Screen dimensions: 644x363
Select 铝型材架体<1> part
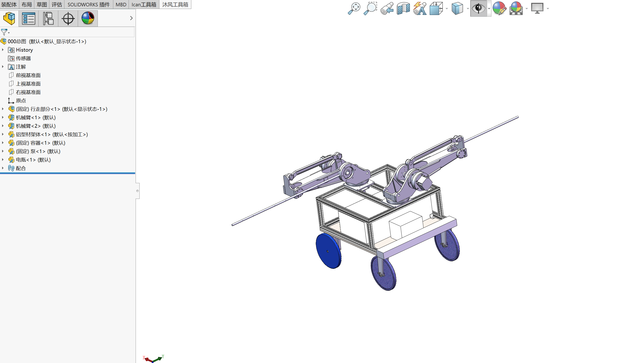pos(52,135)
